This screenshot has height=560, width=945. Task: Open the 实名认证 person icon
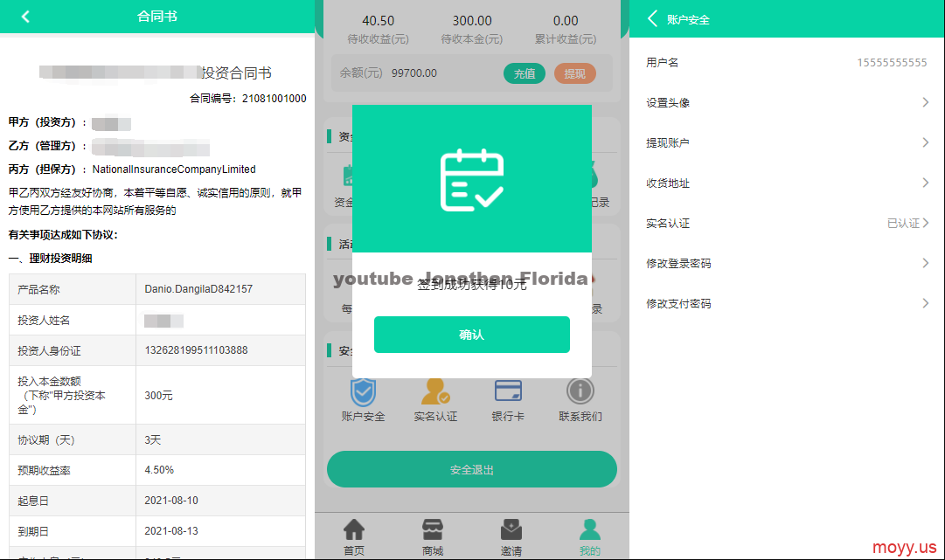point(435,391)
